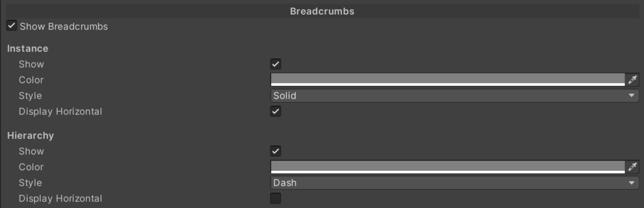Open the Instance Color swatch picker
644x208 pixels.
[x=447, y=79]
